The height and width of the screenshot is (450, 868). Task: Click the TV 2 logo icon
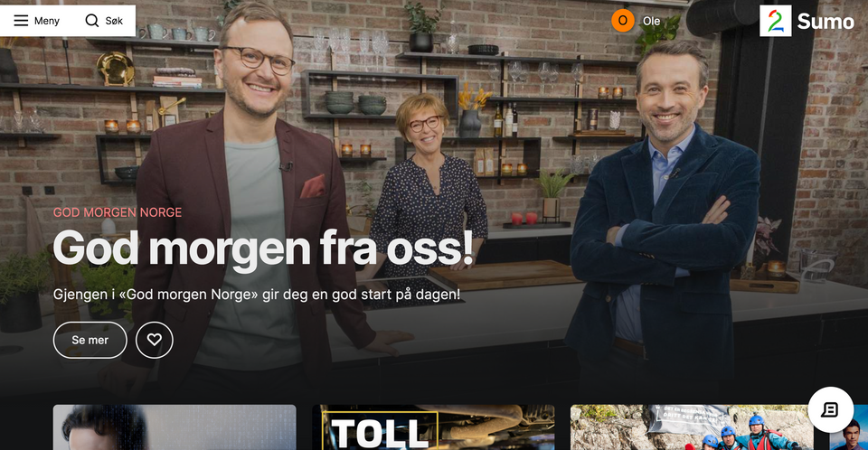pyautogui.click(x=776, y=21)
